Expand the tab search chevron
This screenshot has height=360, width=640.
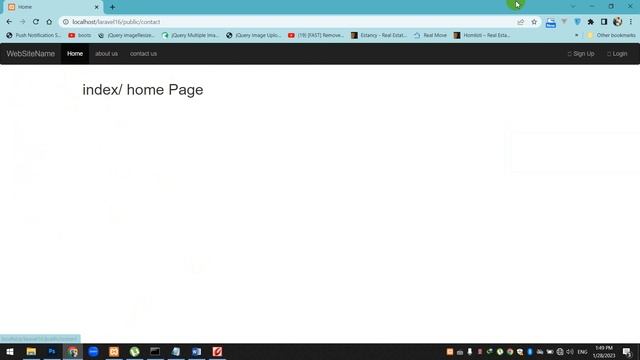click(x=573, y=7)
